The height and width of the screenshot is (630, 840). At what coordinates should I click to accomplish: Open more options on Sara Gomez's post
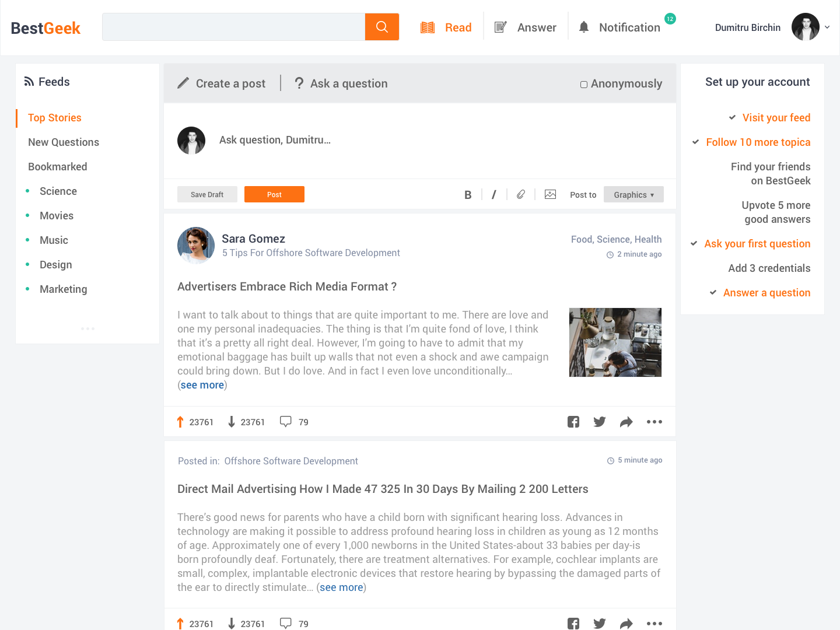pos(654,422)
